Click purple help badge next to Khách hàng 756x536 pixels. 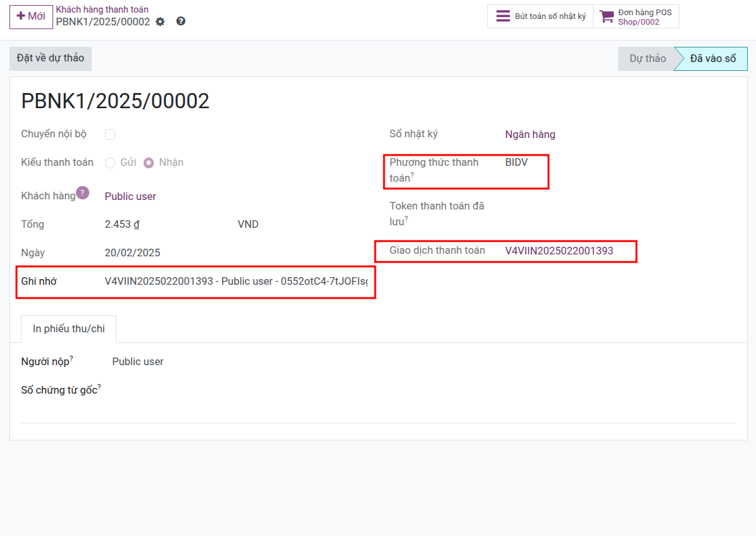click(x=83, y=193)
